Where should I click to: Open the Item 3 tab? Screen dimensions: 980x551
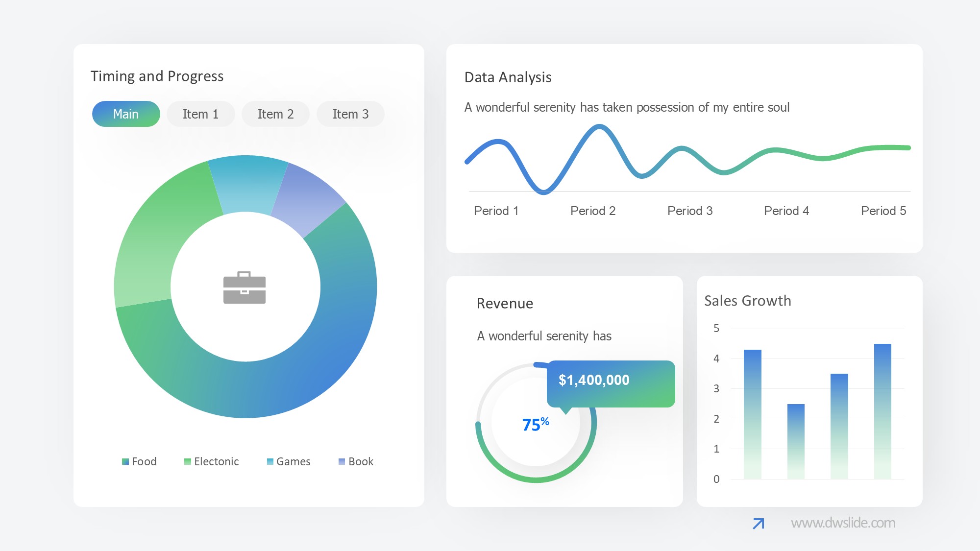(x=350, y=114)
